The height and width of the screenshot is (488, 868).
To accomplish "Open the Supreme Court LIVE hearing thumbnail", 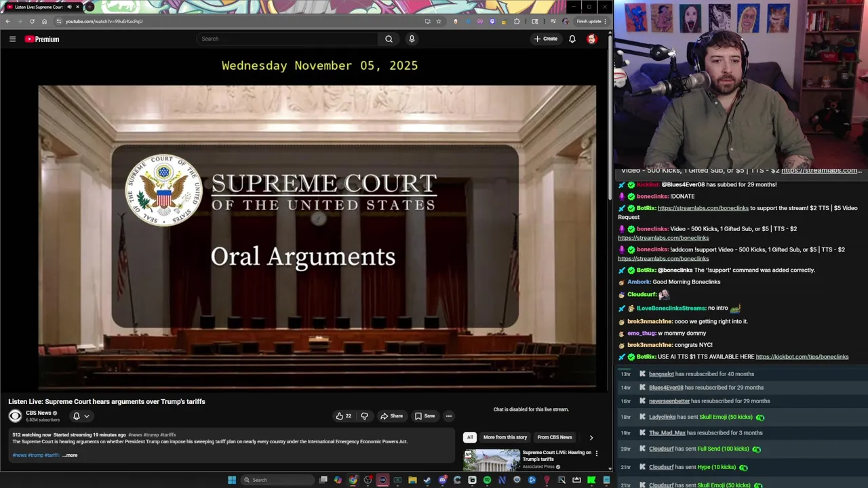I will tap(492, 460).
